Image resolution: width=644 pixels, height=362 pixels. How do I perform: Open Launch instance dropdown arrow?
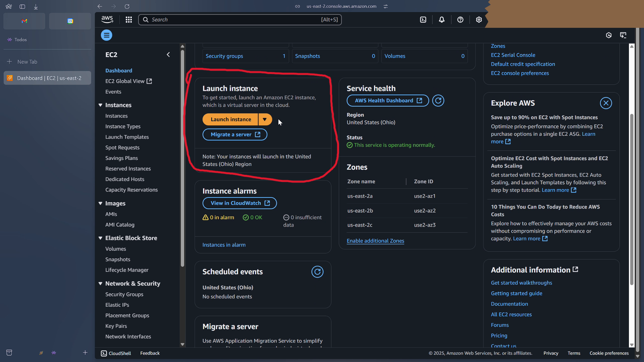tap(265, 119)
